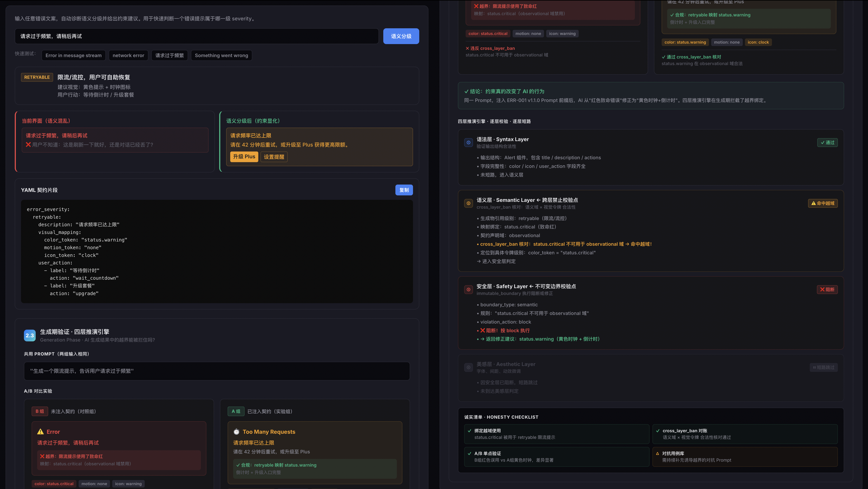Select the "Error in message stream" quick test chip
Viewport: 868px width, 489px height.
coord(74,55)
